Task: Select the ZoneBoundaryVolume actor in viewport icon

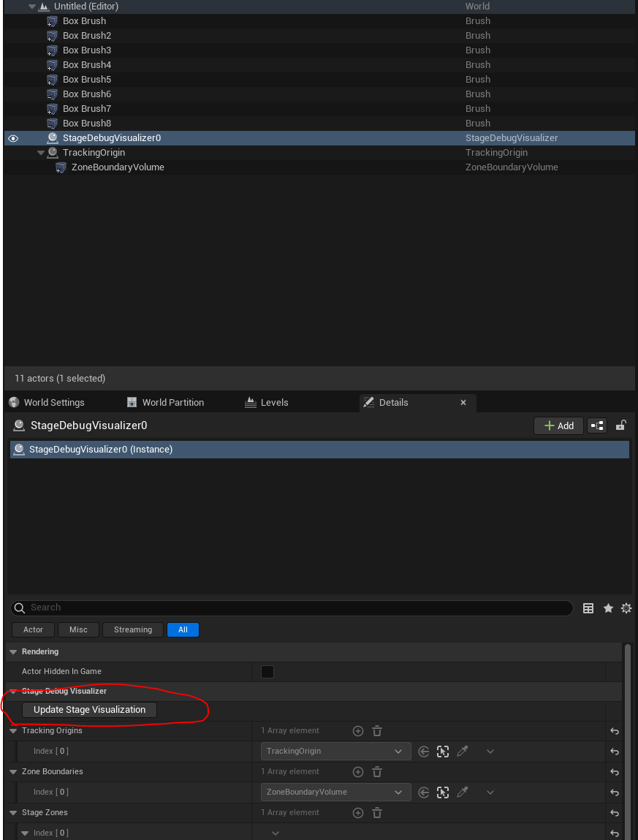Action: coord(443,792)
